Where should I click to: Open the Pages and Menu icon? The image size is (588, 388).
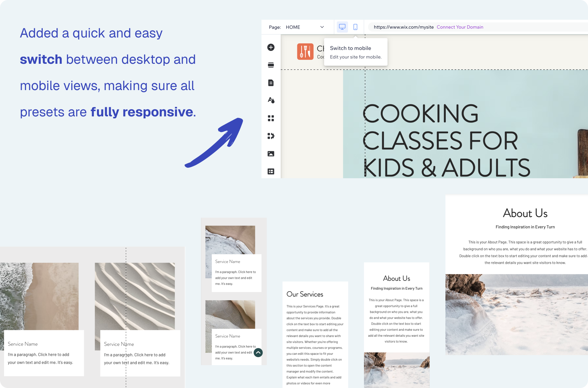coord(271,83)
